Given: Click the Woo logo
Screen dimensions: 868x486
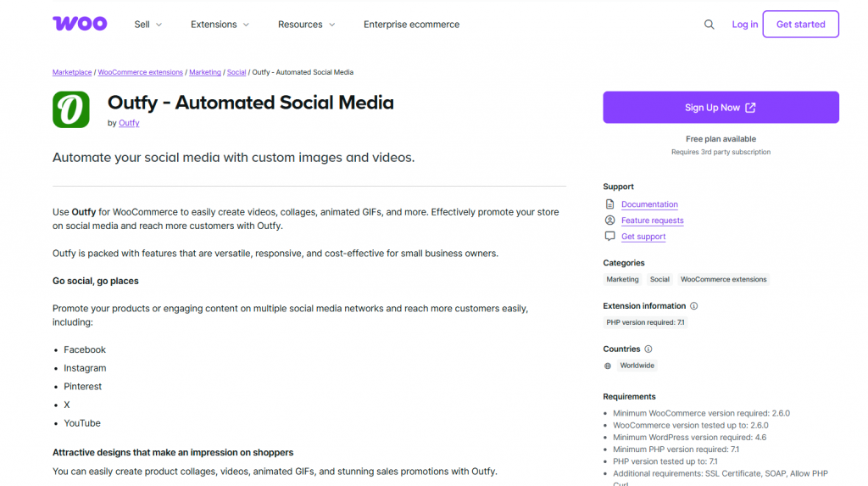Looking at the screenshot, I should pos(80,23).
